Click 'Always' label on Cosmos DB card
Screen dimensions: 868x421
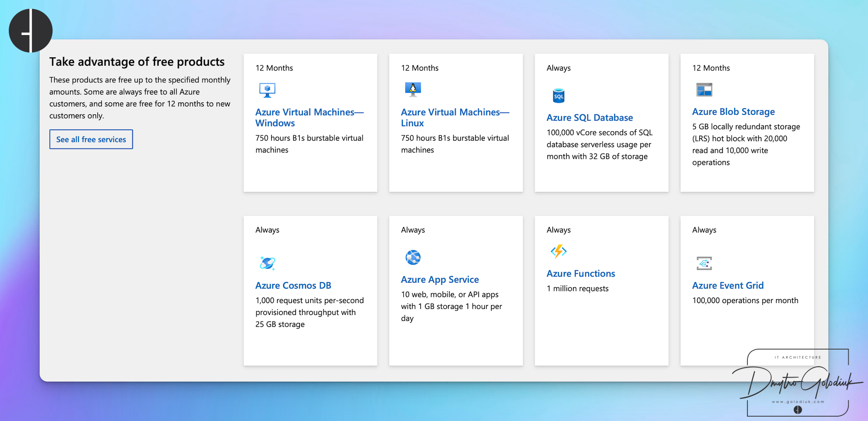267,230
